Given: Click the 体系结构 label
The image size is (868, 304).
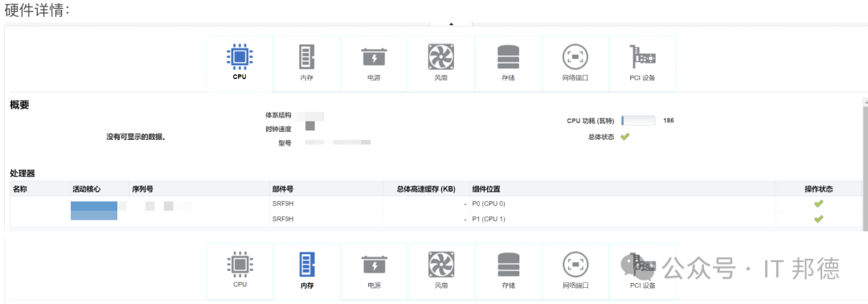Looking at the screenshot, I should 278,115.
